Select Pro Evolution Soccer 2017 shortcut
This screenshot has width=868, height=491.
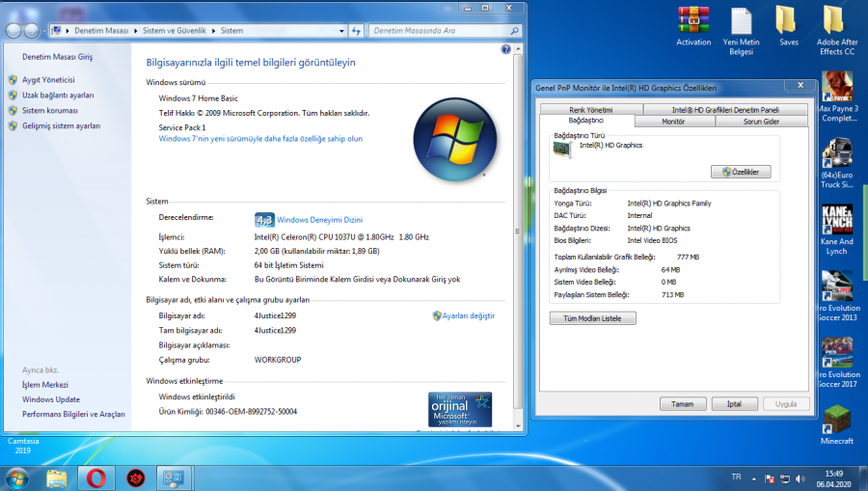click(x=837, y=362)
